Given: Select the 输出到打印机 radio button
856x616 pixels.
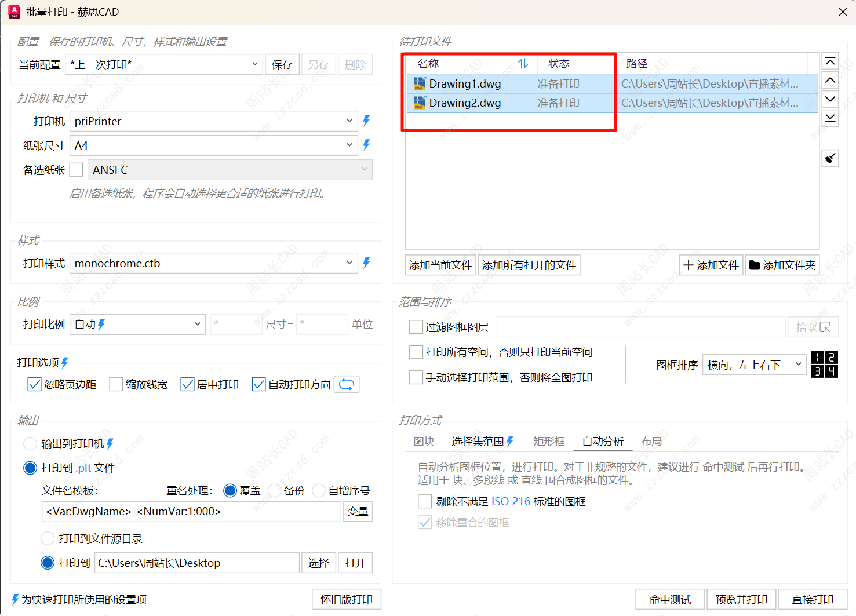Looking at the screenshot, I should [30, 444].
